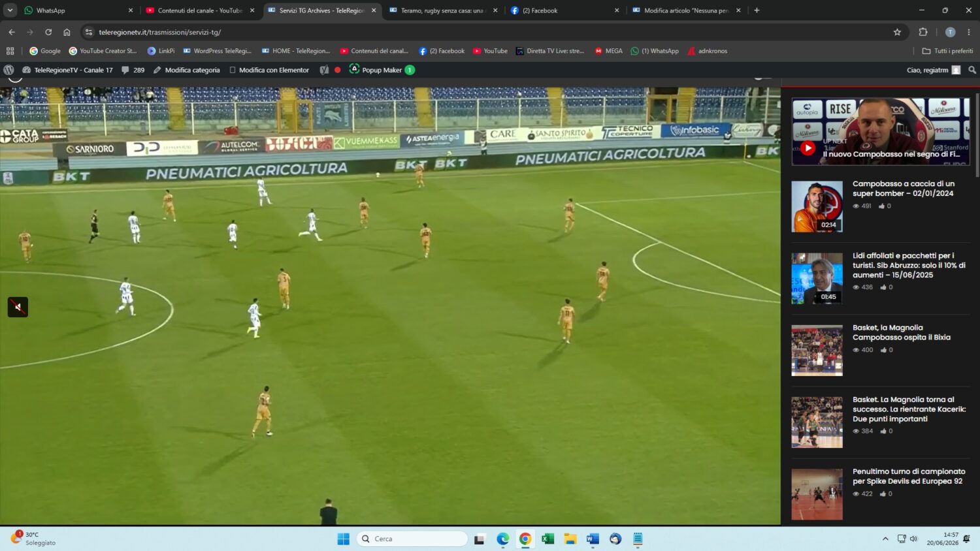Viewport: 980px width, 551px height.
Task: Open the Google bookmark
Action: tap(45, 51)
